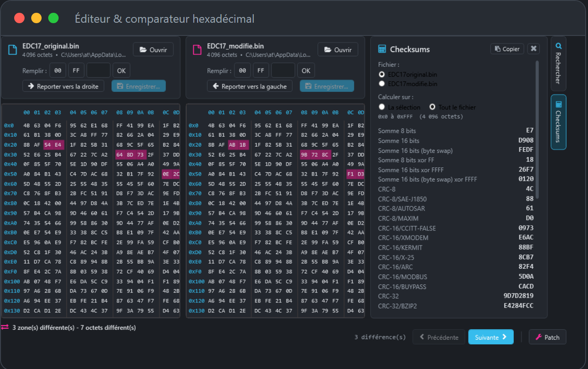Click the pink swap arrows differences icon
This screenshot has width=588, height=369.
5,327
